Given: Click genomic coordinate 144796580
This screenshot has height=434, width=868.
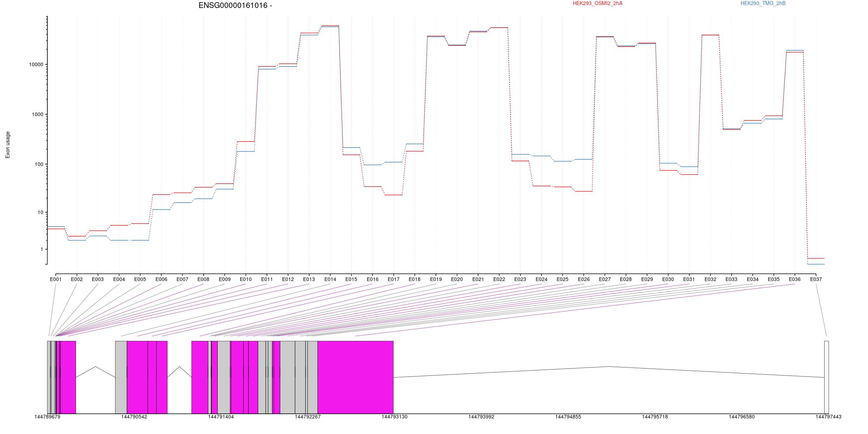Looking at the screenshot, I should pyautogui.click(x=742, y=417).
